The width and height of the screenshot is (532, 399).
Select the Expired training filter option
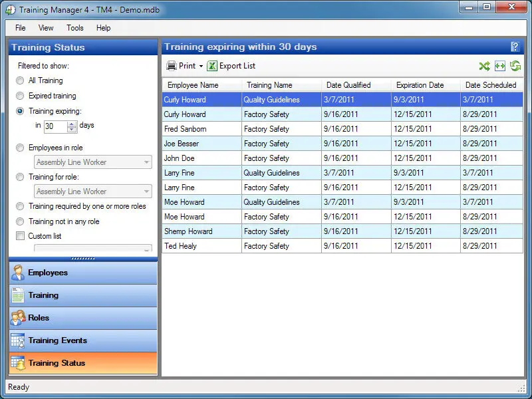tap(20, 96)
